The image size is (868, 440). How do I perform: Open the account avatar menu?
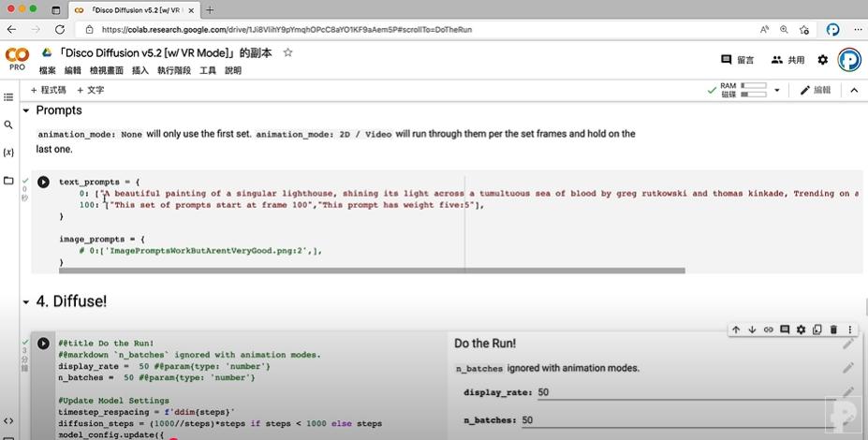(849, 60)
